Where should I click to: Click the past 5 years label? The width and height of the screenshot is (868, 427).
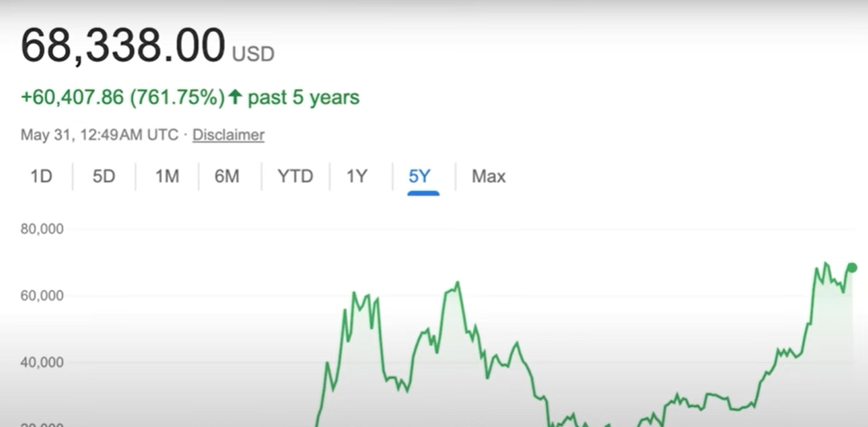coord(304,98)
